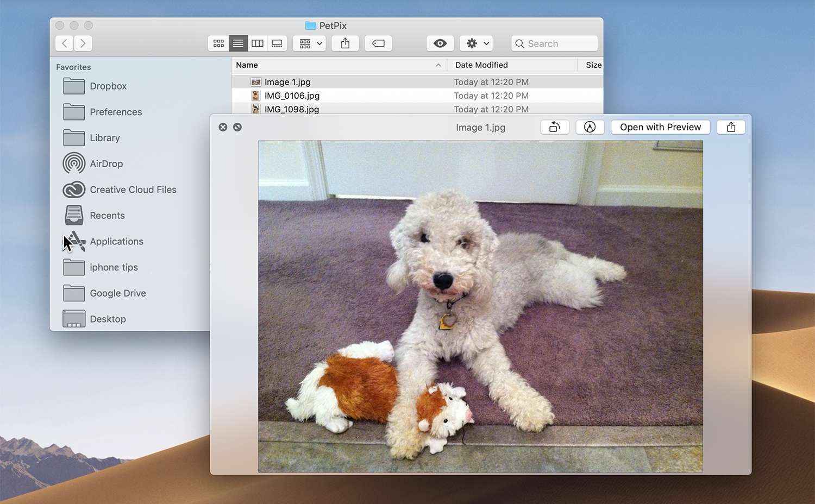Screen dimensions: 815x504
Task: Open the group-by arrangement dropdown
Action: point(309,43)
